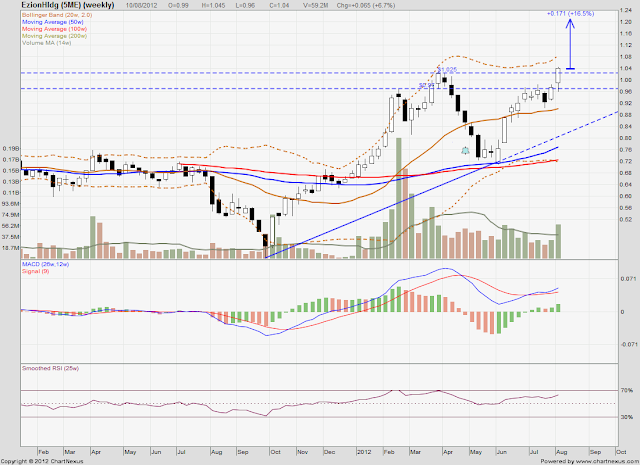Select the Moving Average (100w) legend entry

(54, 29)
